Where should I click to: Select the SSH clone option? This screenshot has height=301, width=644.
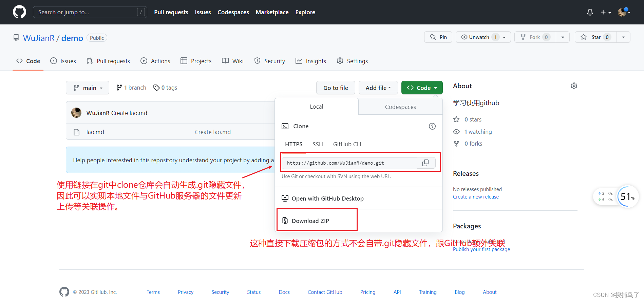click(318, 144)
